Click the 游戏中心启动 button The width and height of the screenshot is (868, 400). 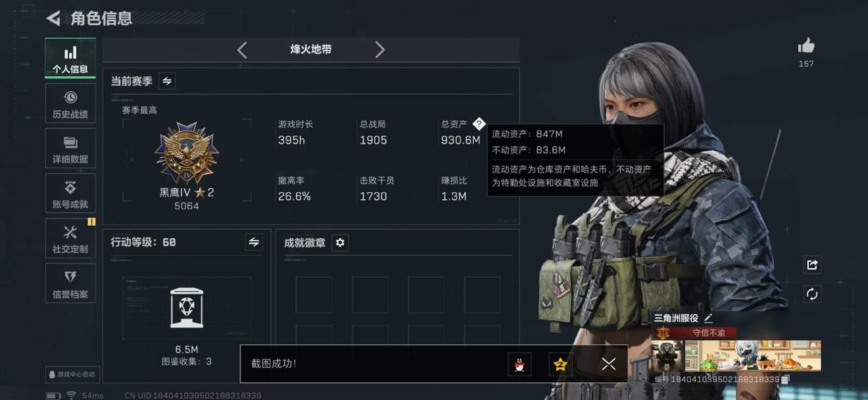point(72,374)
